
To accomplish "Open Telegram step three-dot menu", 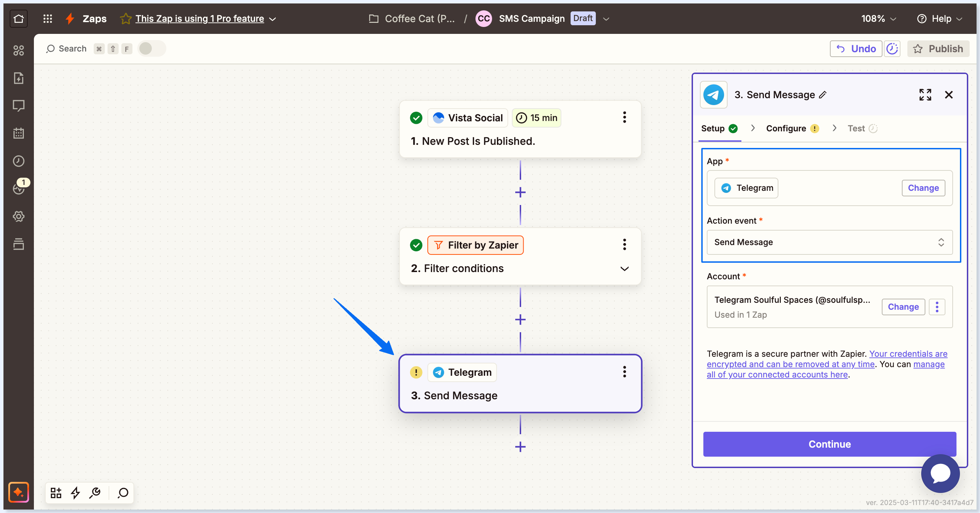I will pyautogui.click(x=624, y=372).
